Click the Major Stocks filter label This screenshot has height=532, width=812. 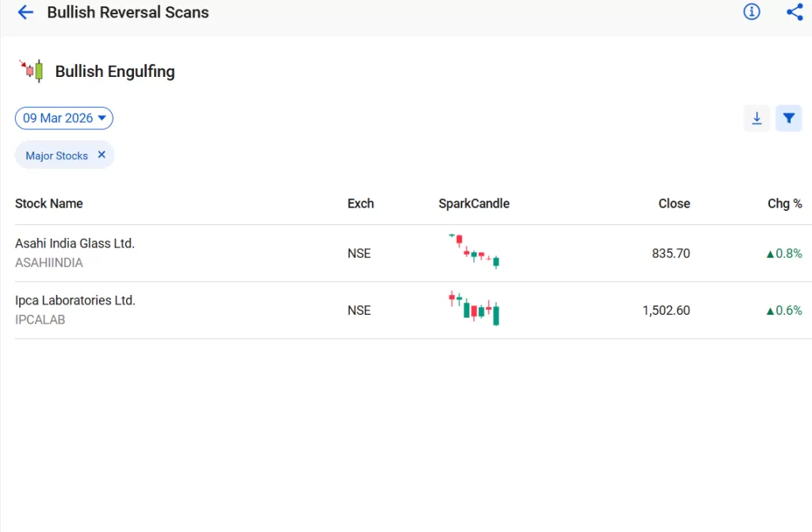click(56, 155)
